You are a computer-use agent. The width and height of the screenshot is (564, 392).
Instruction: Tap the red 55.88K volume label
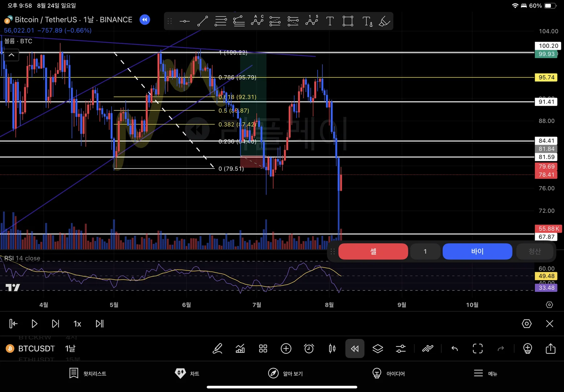548,229
